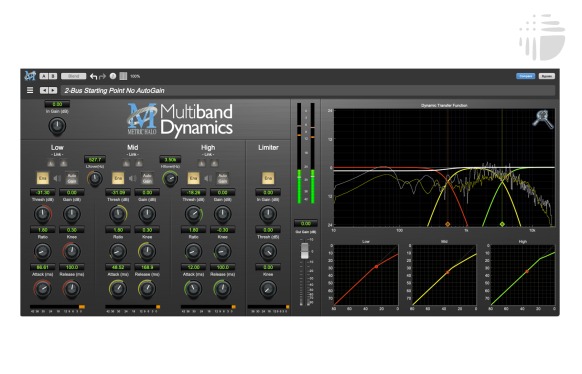Click the green high crossover marker on graph
The image size is (582, 374).
[502, 224]
